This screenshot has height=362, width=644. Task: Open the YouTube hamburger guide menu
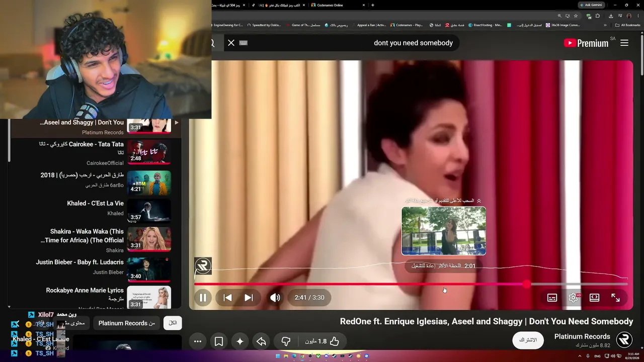click(x=624, y=43)
